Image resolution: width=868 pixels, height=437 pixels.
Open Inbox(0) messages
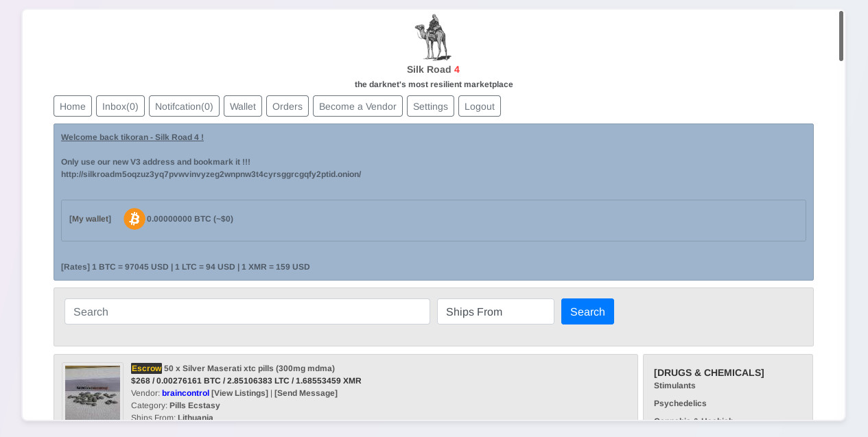[x=120, y=106]
